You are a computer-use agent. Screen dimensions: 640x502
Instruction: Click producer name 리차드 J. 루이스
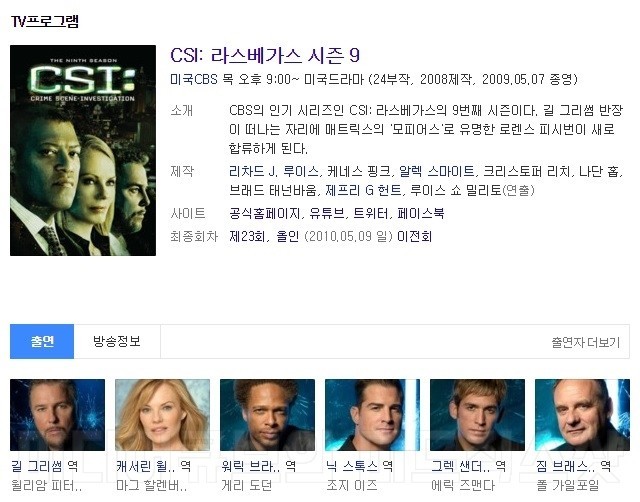coord(273,171)
